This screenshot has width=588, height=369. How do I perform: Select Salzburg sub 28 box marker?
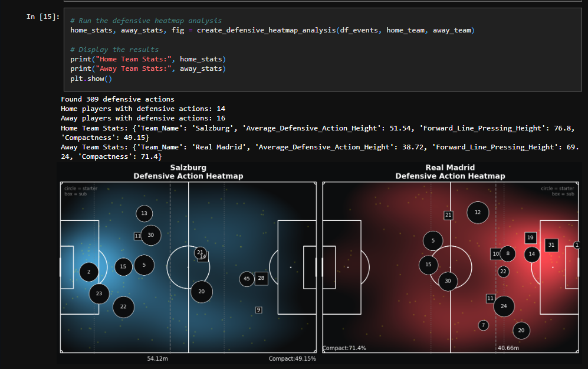[x=261, y=278]
